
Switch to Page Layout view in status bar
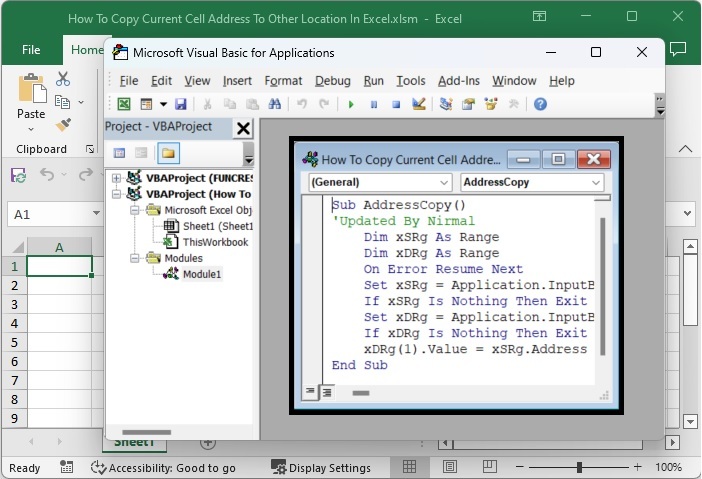pyautogui.click(x=449, y=467)
